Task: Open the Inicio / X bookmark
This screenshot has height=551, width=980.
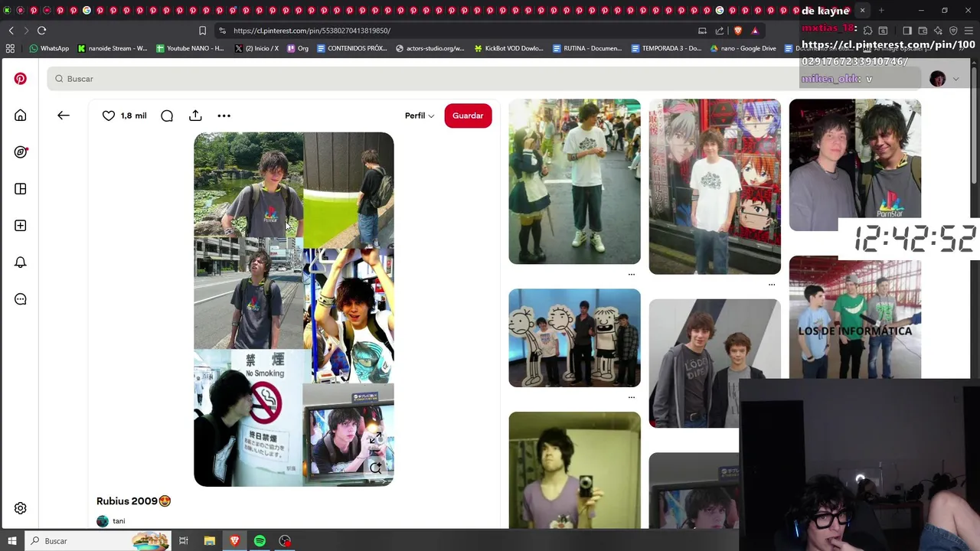Action: (x=256, y=48)
